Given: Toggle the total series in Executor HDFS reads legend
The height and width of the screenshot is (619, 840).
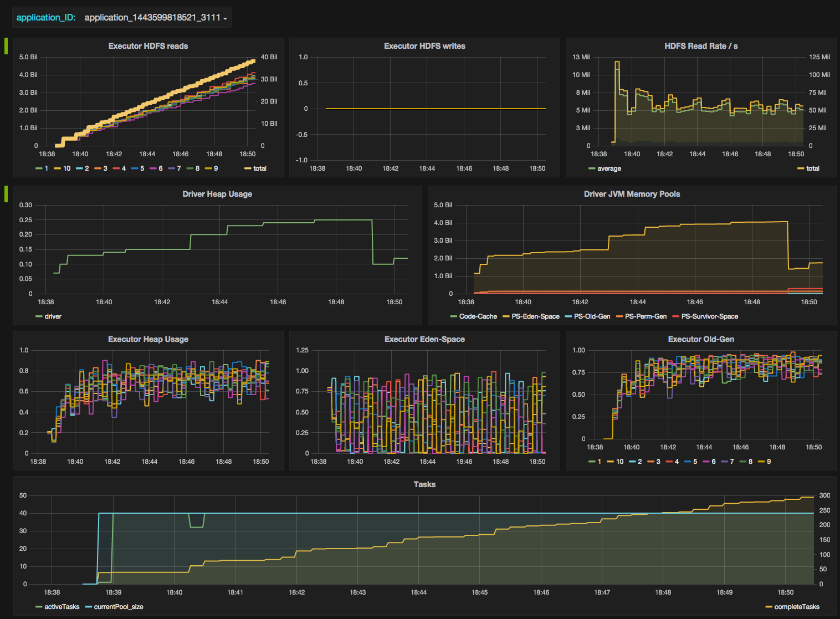Looking at the screenshot, I should pos(259,168).
